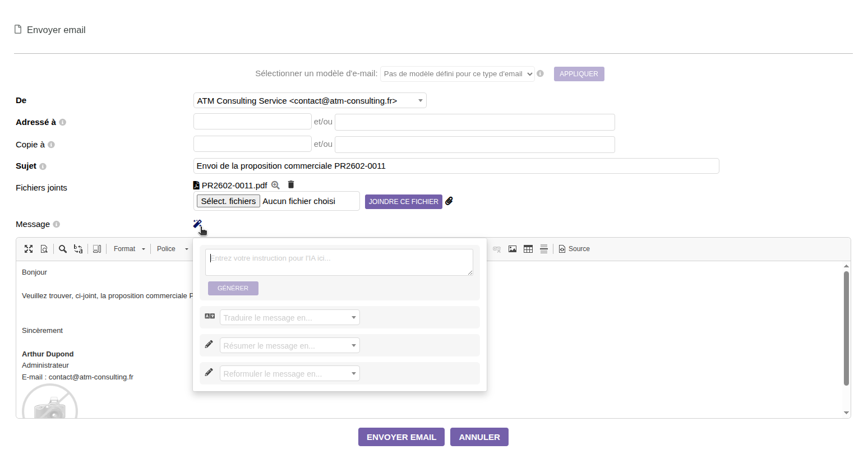Insert an image with the toolbar icon

(x=513, y=249)
